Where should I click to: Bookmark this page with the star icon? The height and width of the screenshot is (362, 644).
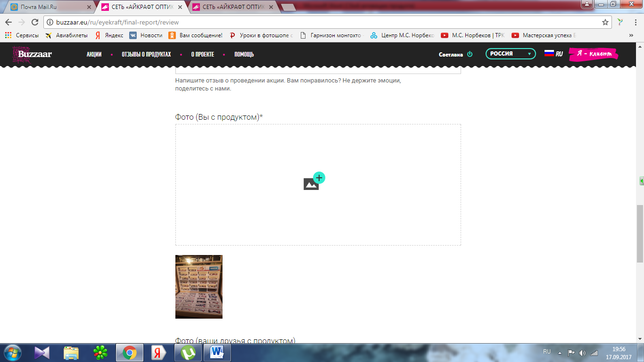tap(605, 22)
